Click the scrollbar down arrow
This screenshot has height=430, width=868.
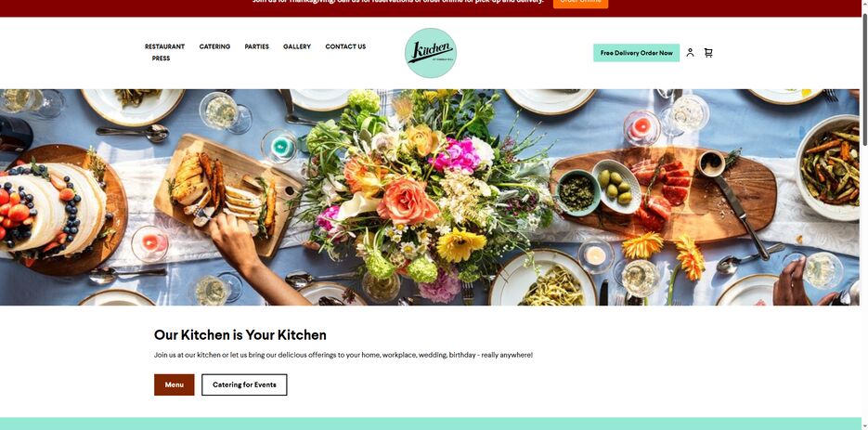[x=864, y=426]
